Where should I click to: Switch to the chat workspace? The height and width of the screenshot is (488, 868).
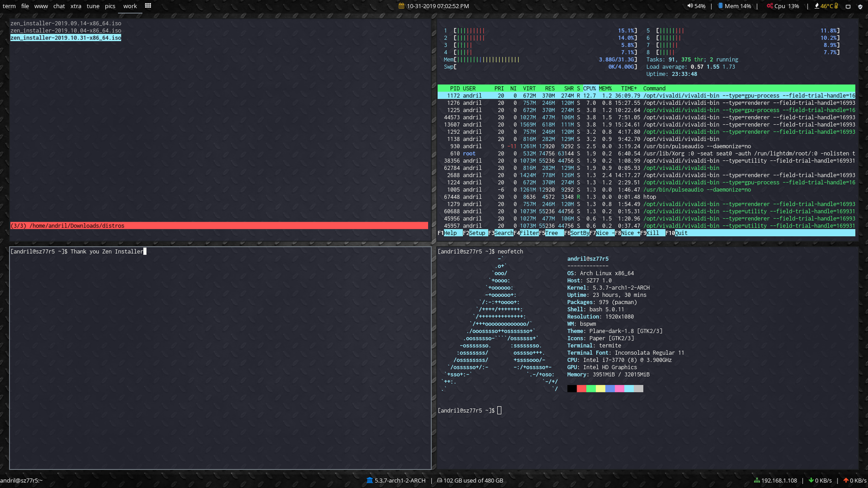pyautogui.click(x=59, y=6)
